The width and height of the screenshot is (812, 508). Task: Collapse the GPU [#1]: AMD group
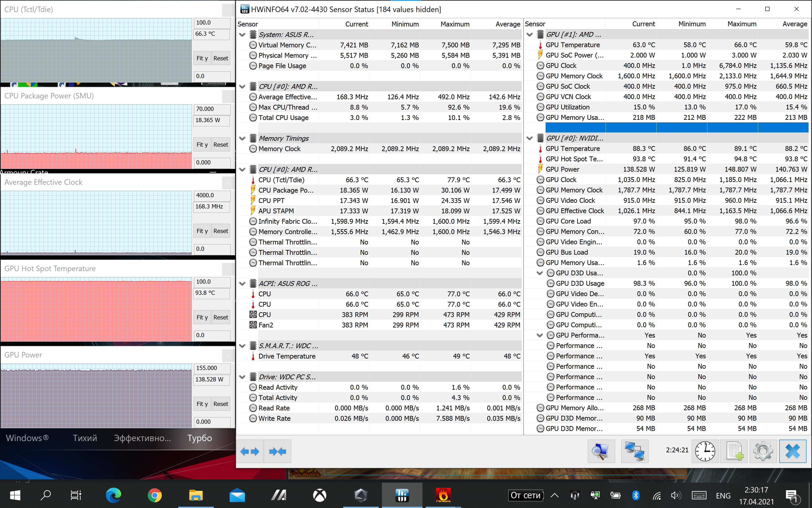click(x=530, y=35)
